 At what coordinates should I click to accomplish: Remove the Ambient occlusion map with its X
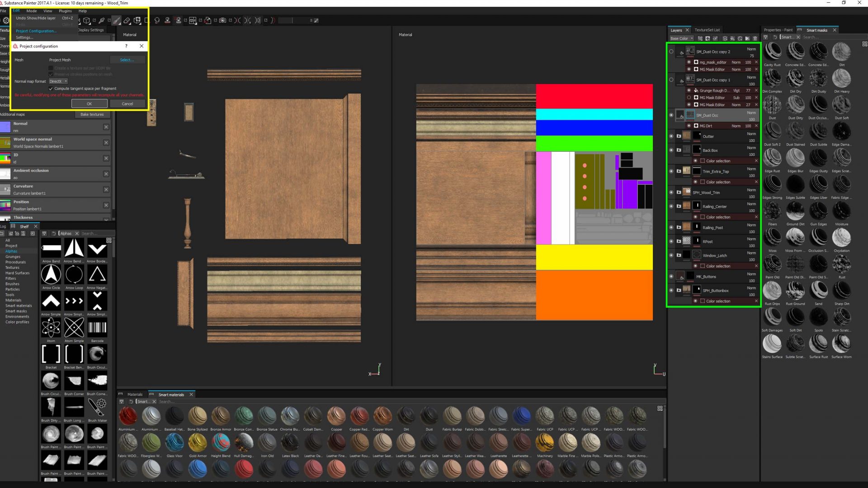pos(106,174)
